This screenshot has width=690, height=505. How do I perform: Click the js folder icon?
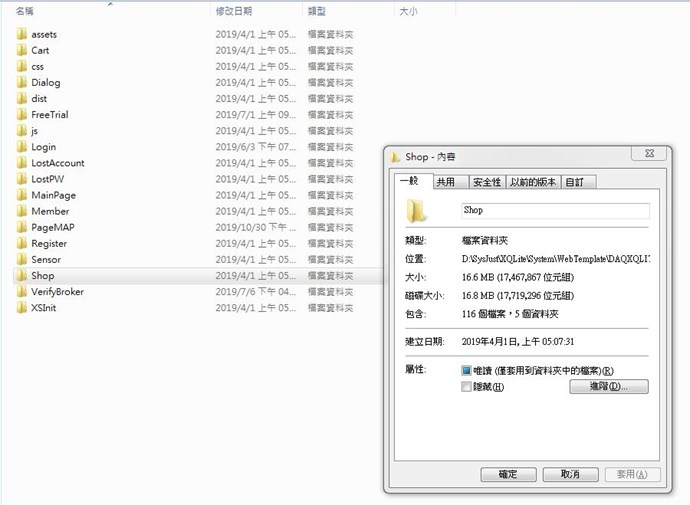pyautogui.click(x=22, y=131)
